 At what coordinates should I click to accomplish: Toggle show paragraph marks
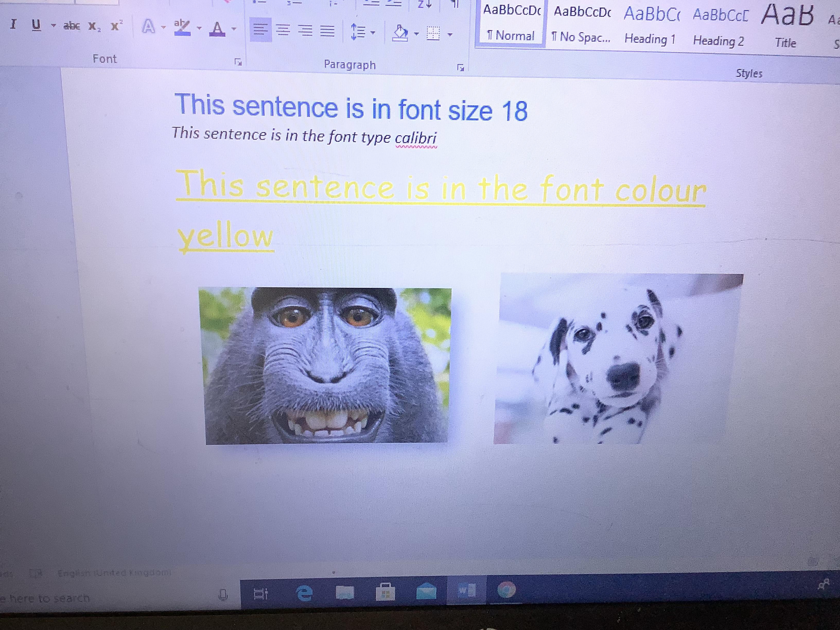455,4
